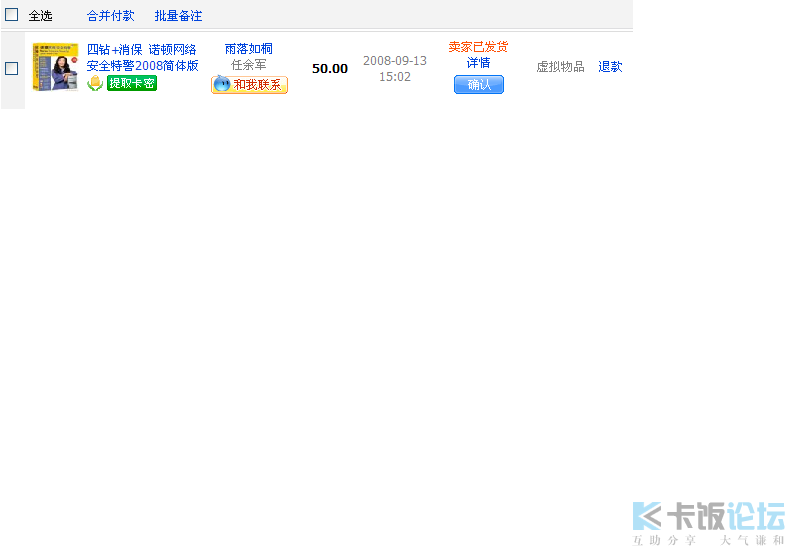Request refund via 退款 link
793x553 pixels.
pos(610,67)
